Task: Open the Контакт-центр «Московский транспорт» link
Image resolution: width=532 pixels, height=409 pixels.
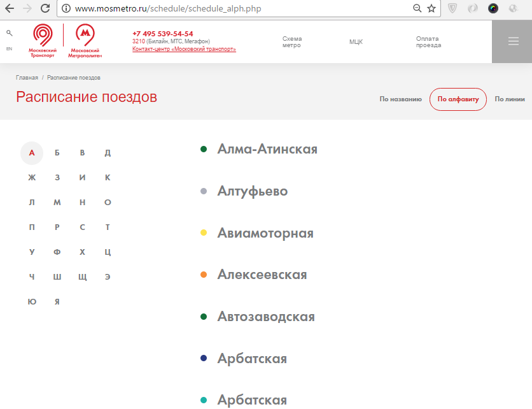Action: click(x=184, y=49)
